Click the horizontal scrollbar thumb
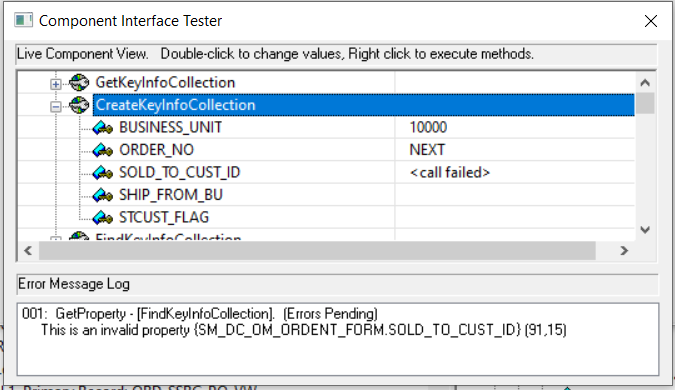This screenshot has height=390, width=675. click(317, 251)
